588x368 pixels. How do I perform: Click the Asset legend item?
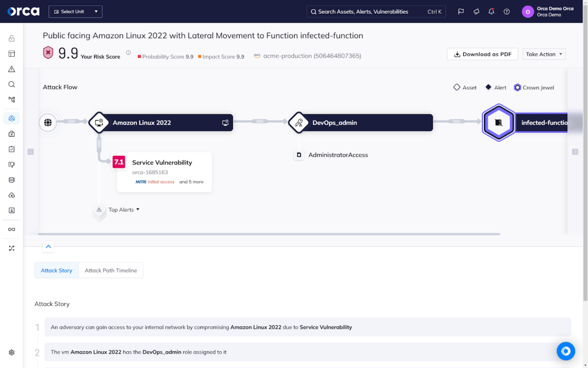[x=465, y=87]
